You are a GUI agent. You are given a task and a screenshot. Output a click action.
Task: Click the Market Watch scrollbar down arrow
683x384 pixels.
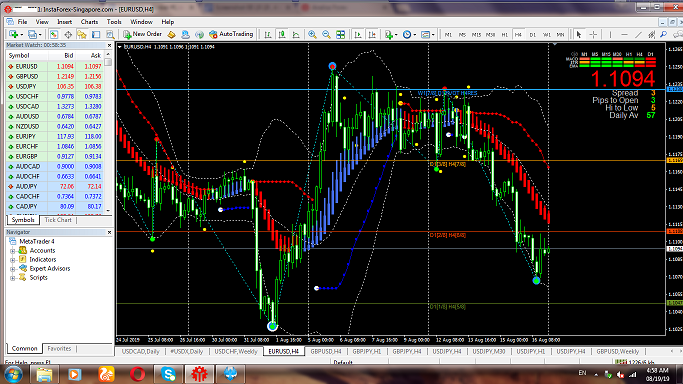(x=108, y=211)
